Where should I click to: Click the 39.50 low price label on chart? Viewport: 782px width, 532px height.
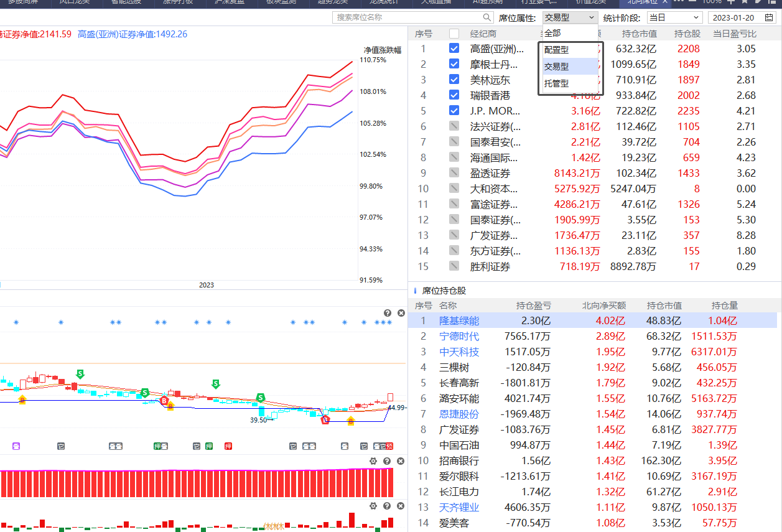click(258, 420)
